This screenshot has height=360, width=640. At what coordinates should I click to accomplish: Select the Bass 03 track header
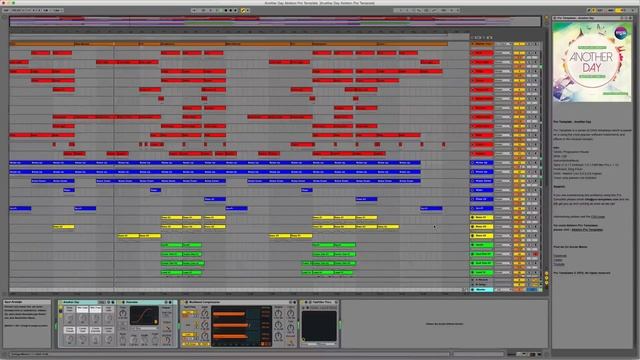tap(482, 236)
